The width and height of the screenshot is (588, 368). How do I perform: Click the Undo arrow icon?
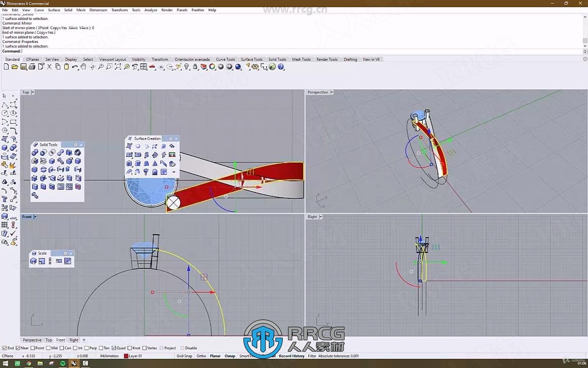click(75, 67)
